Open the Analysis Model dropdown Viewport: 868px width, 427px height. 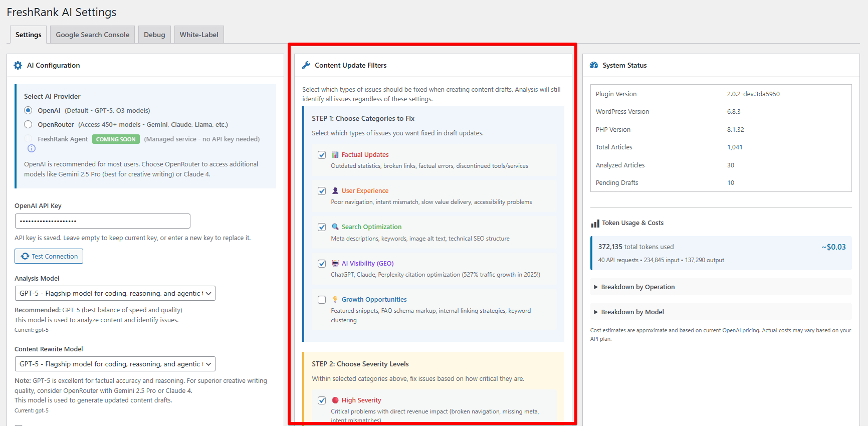pyautogui.click(x=115, y=293)
